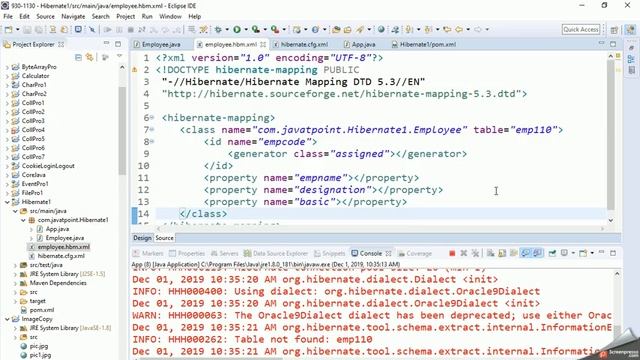
Task: Expand the Calculator project
Action: pos(7,76)
